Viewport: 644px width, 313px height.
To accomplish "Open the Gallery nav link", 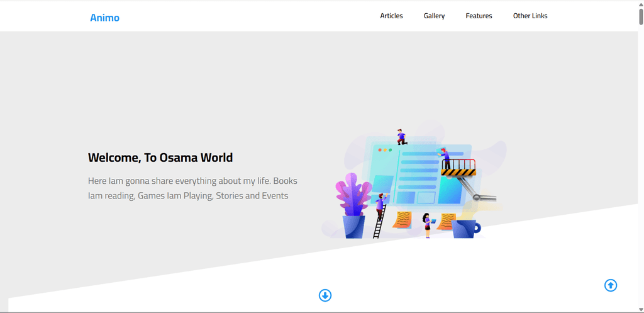I will (434, 16).
